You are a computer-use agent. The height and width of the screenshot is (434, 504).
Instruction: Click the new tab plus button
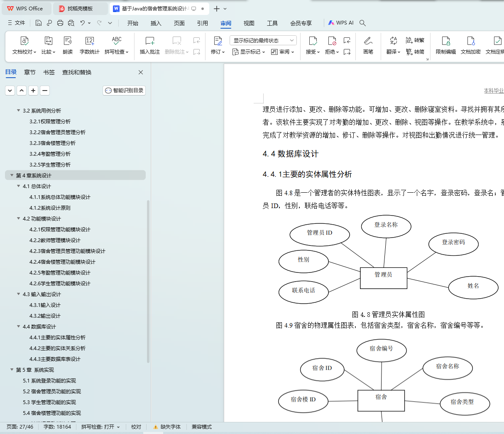(216, 8)
